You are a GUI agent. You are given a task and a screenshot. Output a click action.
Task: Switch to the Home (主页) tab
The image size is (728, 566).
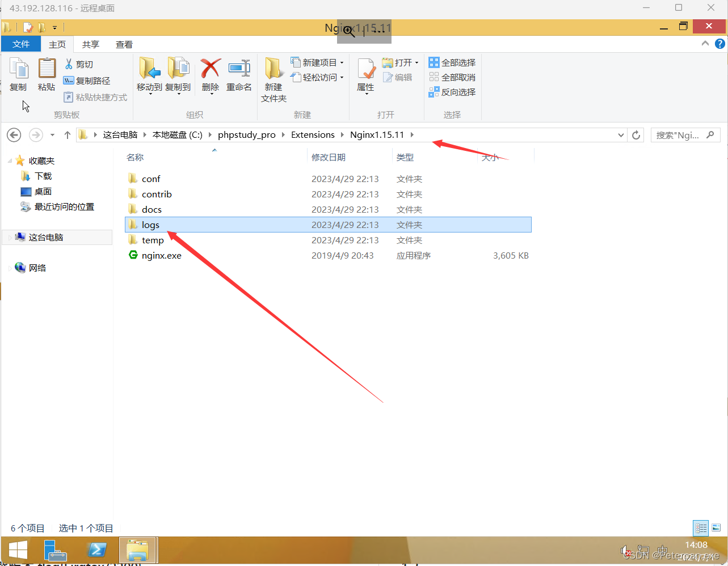(x=57, y=44)
